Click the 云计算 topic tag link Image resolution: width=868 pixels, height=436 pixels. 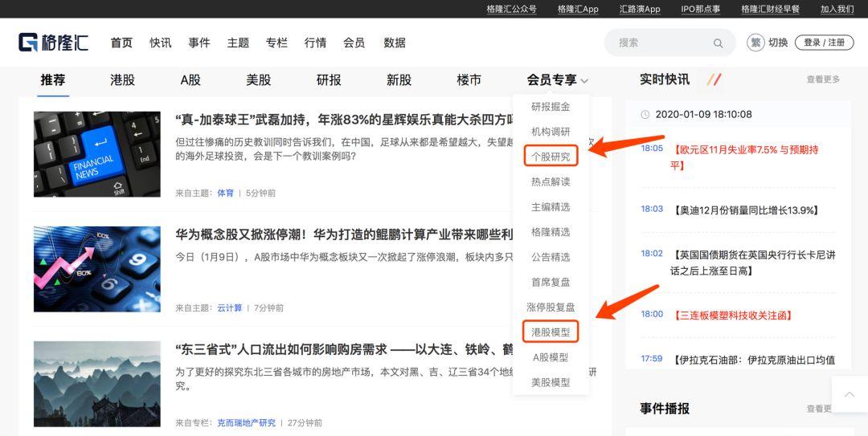(x=229, y=308)
